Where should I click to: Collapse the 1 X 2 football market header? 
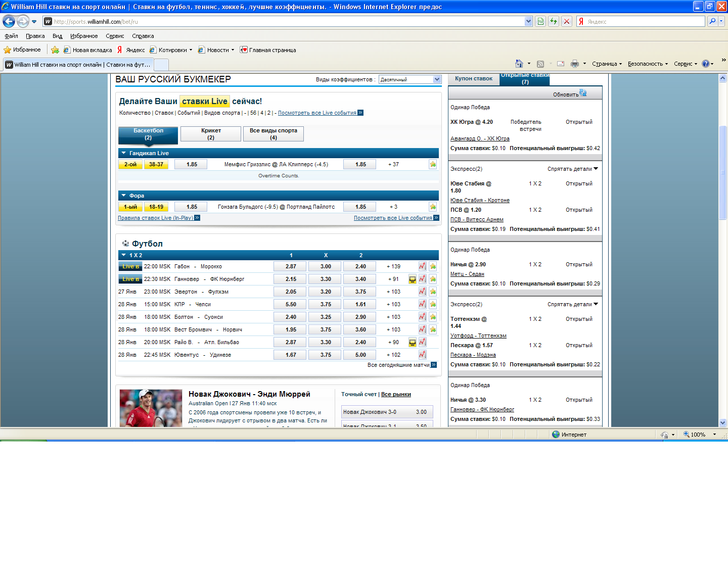coord(124,255)
